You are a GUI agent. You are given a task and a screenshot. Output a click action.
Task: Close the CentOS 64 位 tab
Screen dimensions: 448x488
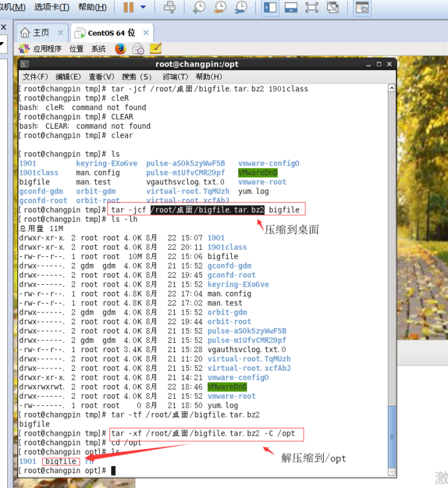146,32
